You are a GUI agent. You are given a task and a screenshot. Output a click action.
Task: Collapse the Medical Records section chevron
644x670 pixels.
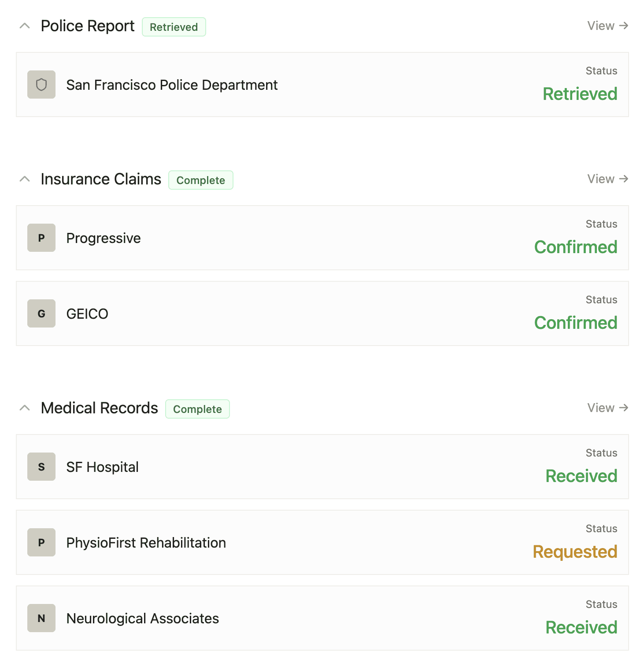click(x=25, y=408)
